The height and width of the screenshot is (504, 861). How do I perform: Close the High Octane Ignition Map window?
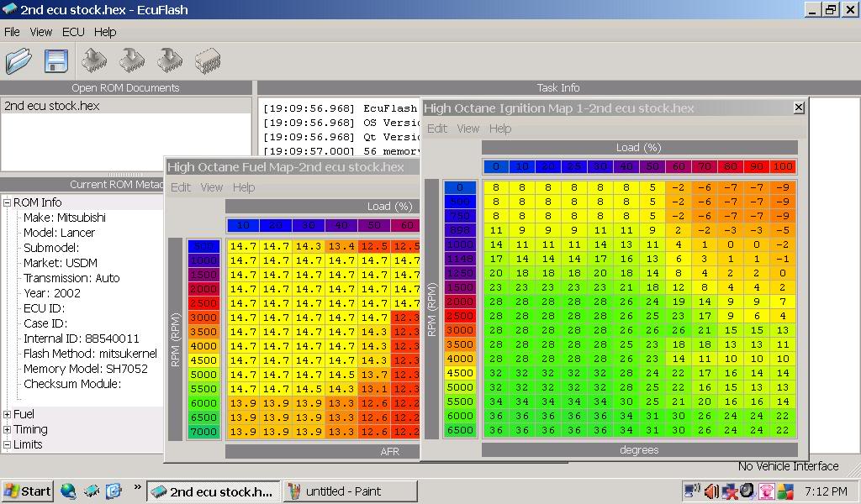point(799,108)
